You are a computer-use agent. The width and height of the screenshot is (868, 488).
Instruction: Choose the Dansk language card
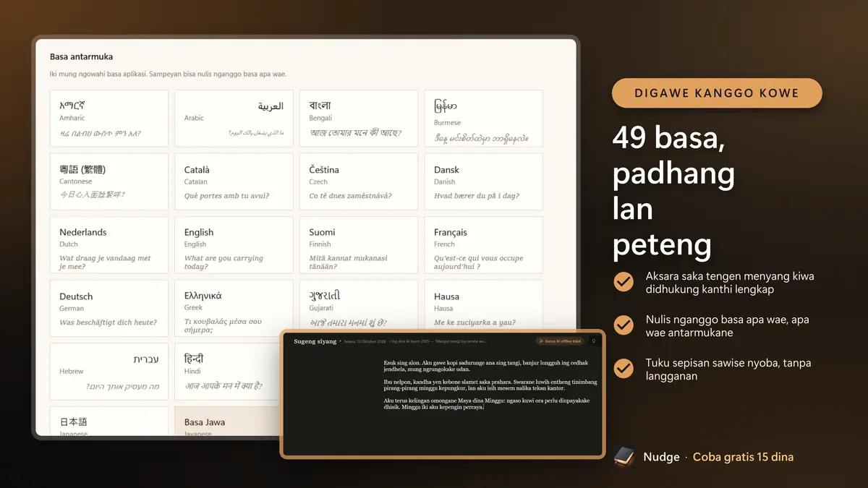click(x=483, y=181)
